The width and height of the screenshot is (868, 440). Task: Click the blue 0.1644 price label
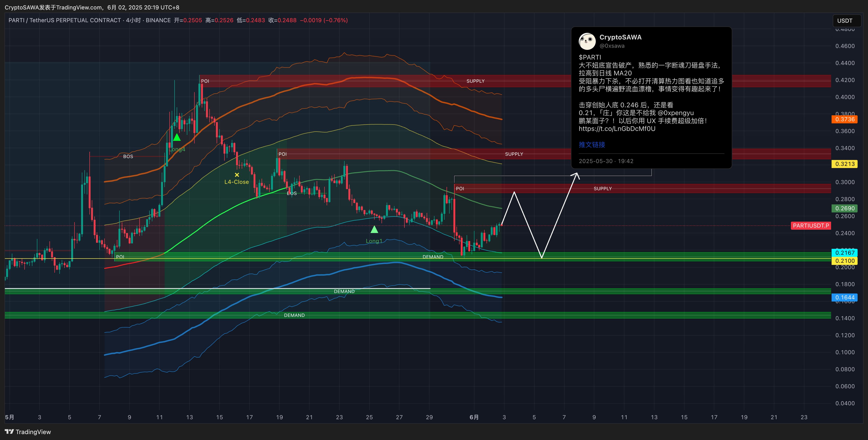845,297
